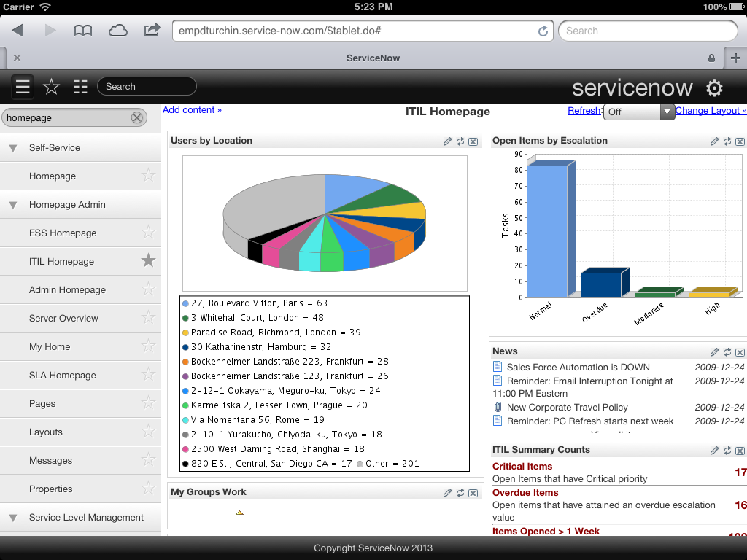Open New Corporate Travel Policy news
The height and width of the screenshot is (560, 747).
[568, 408]
